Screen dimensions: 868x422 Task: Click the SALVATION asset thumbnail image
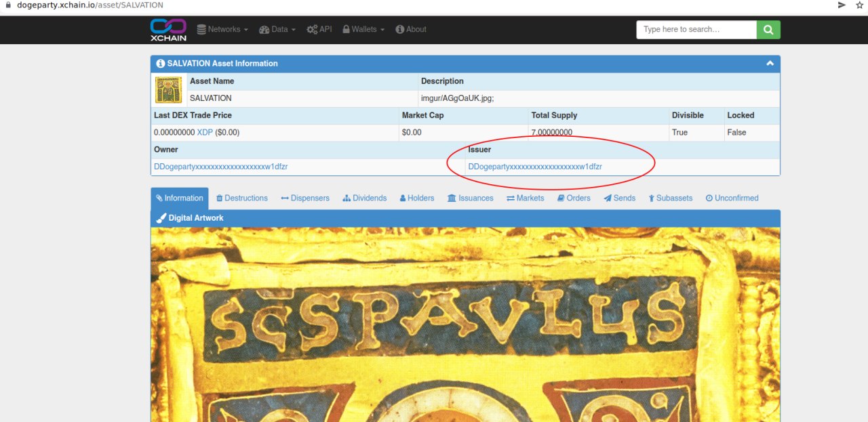coord(168,89)
